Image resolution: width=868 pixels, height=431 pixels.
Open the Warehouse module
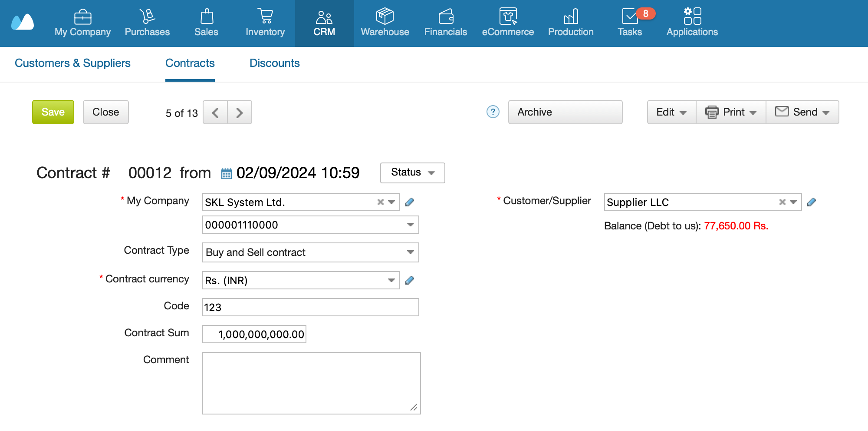(x=385, y=23)
